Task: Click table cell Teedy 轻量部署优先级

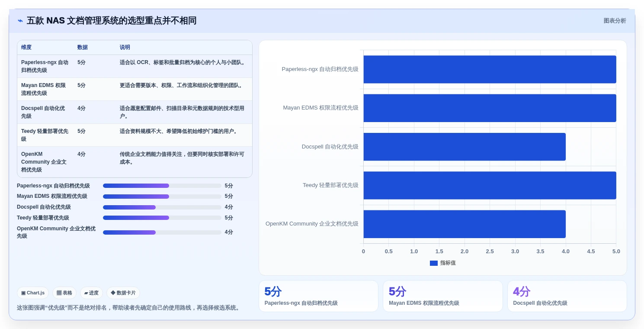Action: (45, 135)
